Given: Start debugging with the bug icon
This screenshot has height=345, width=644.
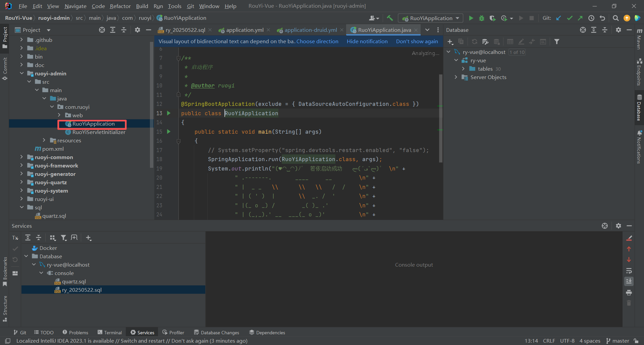Looking at the screenshot, I should [x=482, y=18].
